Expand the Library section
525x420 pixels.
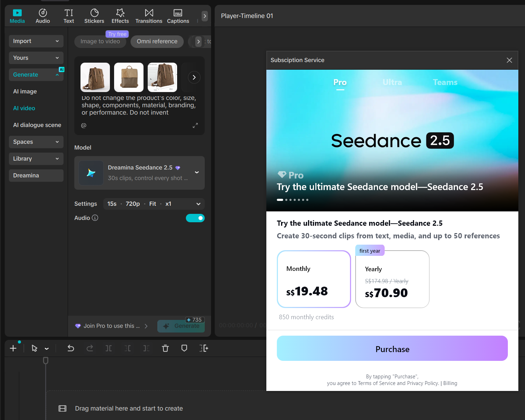point(36,159)
